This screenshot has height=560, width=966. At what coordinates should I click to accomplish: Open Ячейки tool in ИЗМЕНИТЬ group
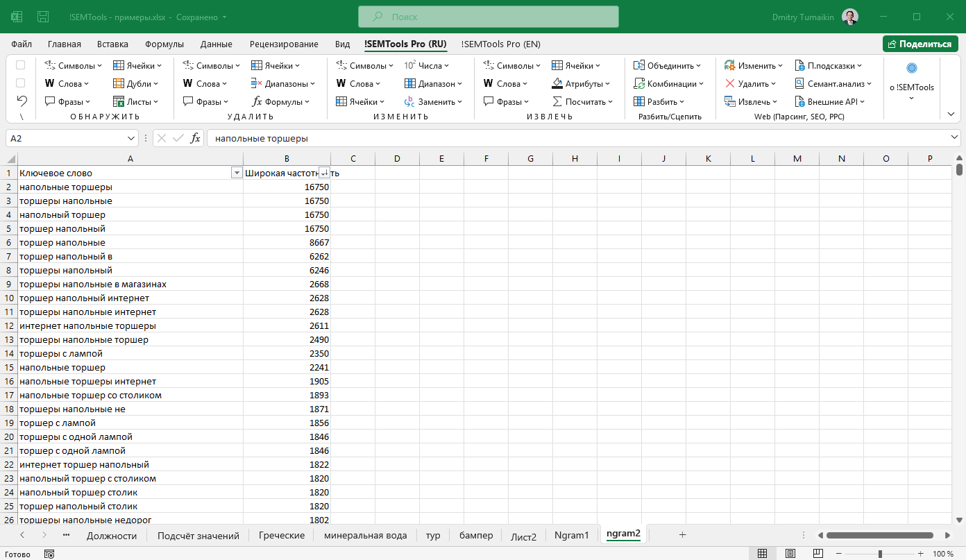pyautogui.click(x=360, y=102)
